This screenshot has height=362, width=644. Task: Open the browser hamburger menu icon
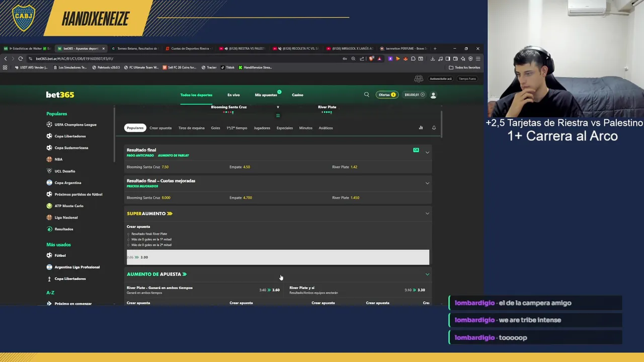[x=478, y=58]
